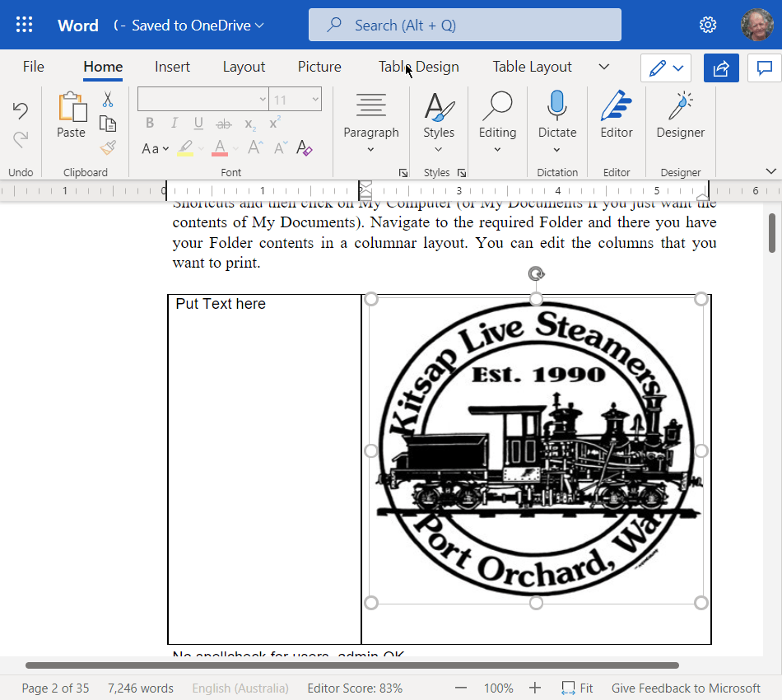Switch to the Insert tab

[x=172, y=67]
